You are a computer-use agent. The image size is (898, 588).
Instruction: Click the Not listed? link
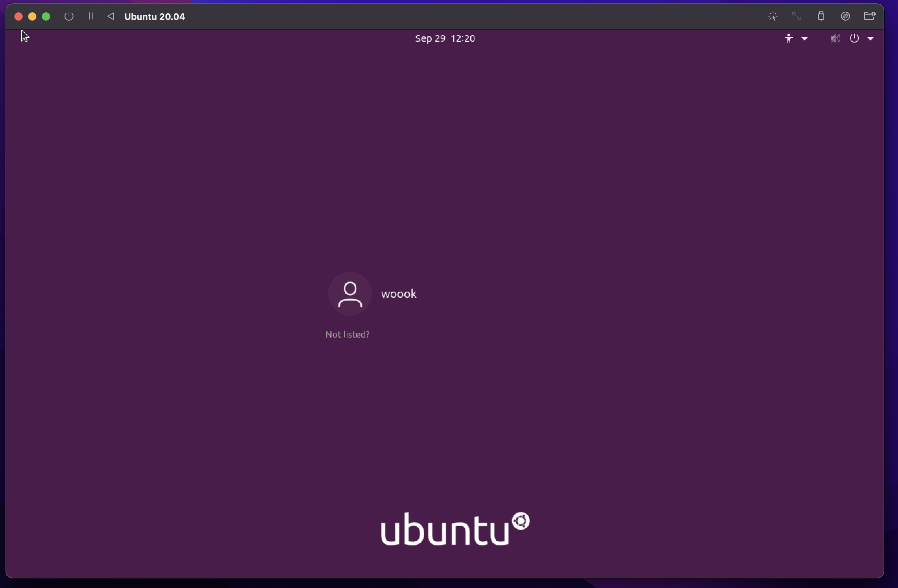(x=347, y=334)
